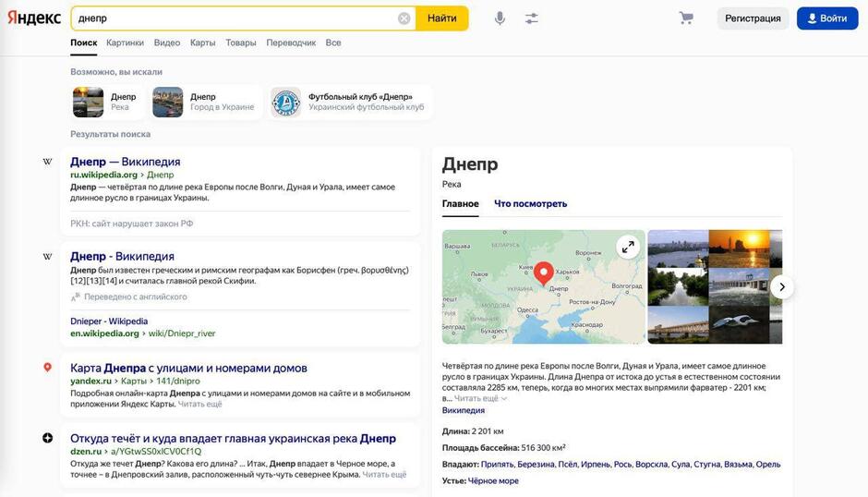Expand the map with the fullscreen icon

628,248
